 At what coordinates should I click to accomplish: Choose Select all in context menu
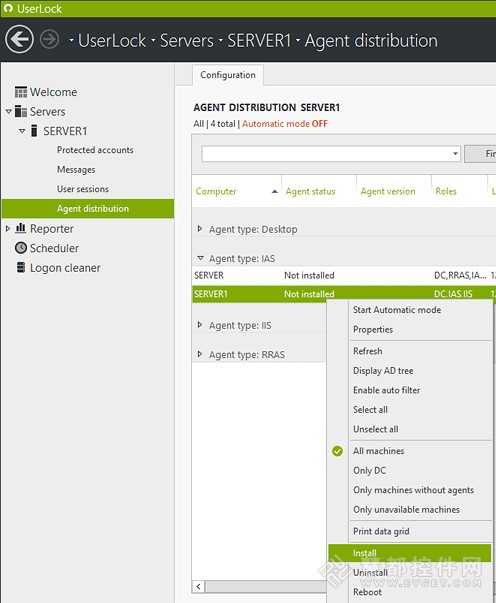(x=370, y=410)
